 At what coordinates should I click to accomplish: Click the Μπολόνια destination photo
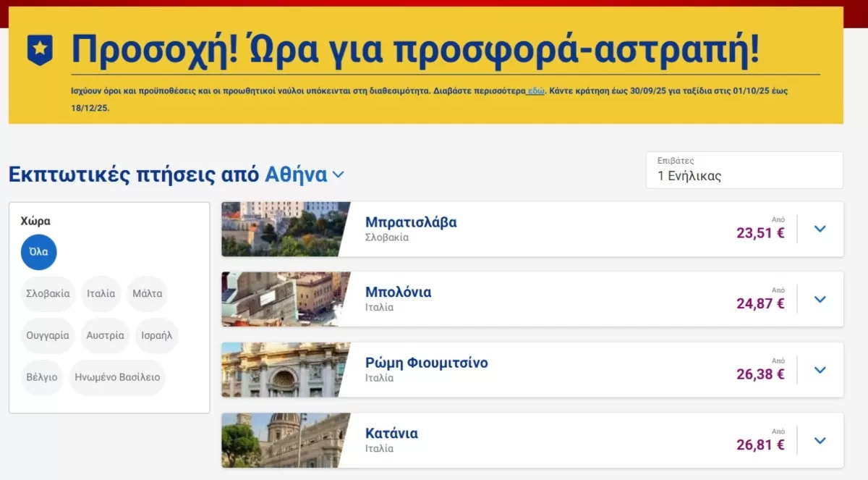click(285, 299)
